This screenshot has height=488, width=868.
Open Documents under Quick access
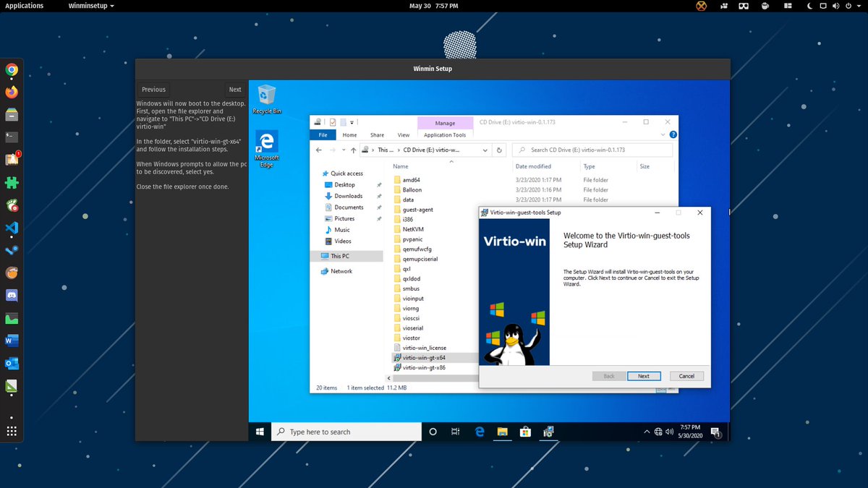(x=349, y=207)
